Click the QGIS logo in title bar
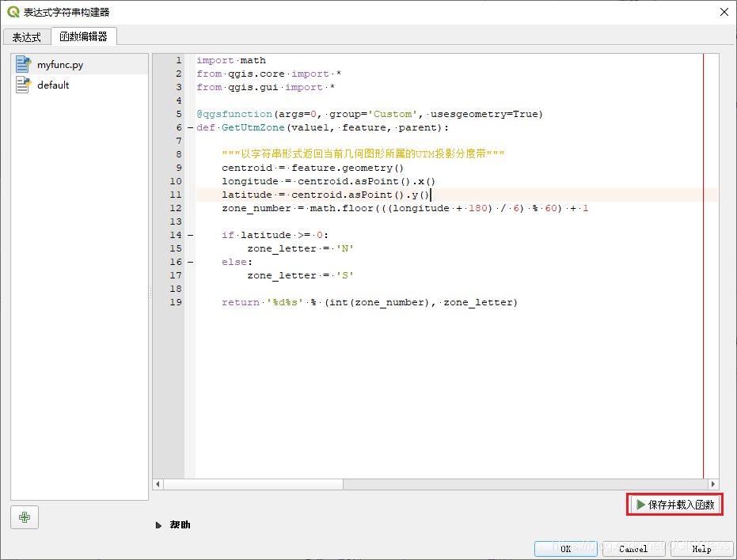The width and height of the screenshot is (737, 560). pos(13,12)
